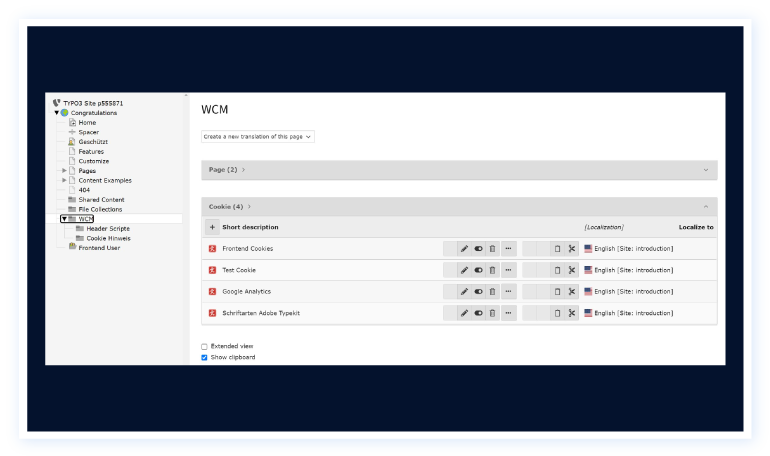This screenshot has width=770, height=456.
Task: Select the Geschützt page in tree
Action: coord(93,142)
